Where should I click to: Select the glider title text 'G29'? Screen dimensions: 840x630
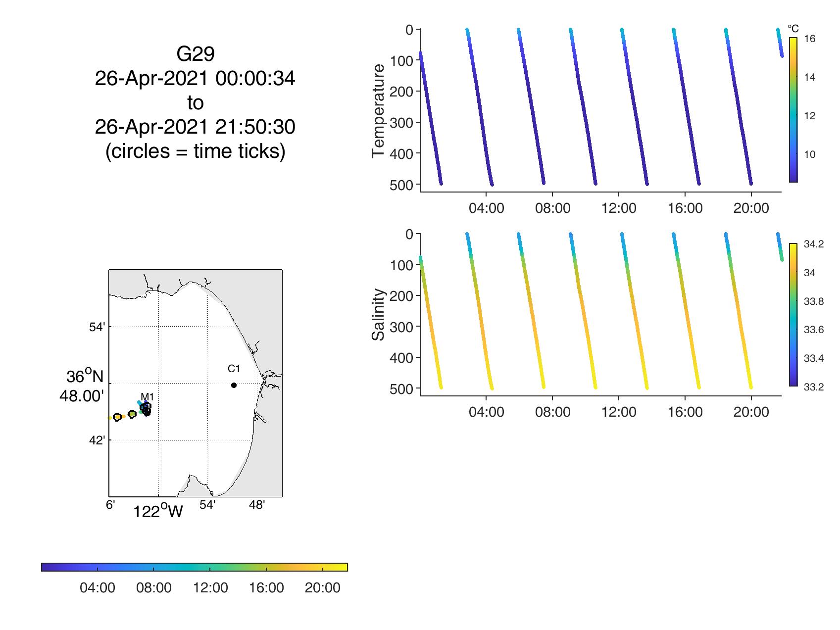(x=196, y=54)
